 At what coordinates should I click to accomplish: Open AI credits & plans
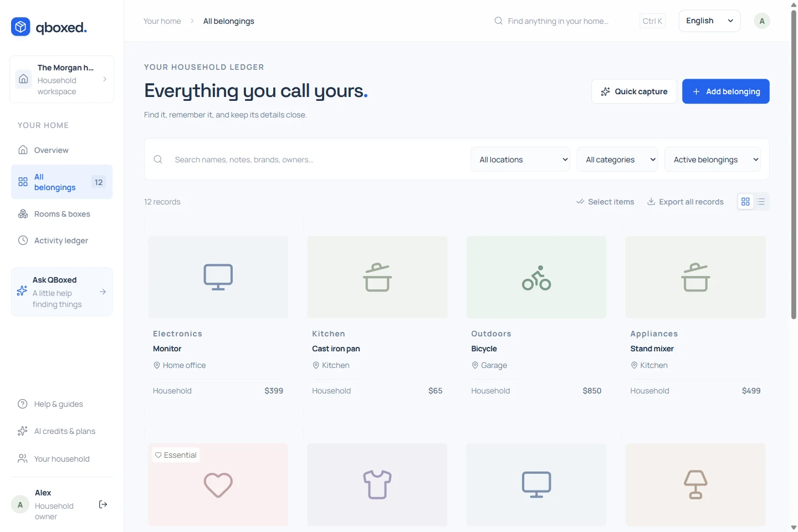click(x=62, y=431)
